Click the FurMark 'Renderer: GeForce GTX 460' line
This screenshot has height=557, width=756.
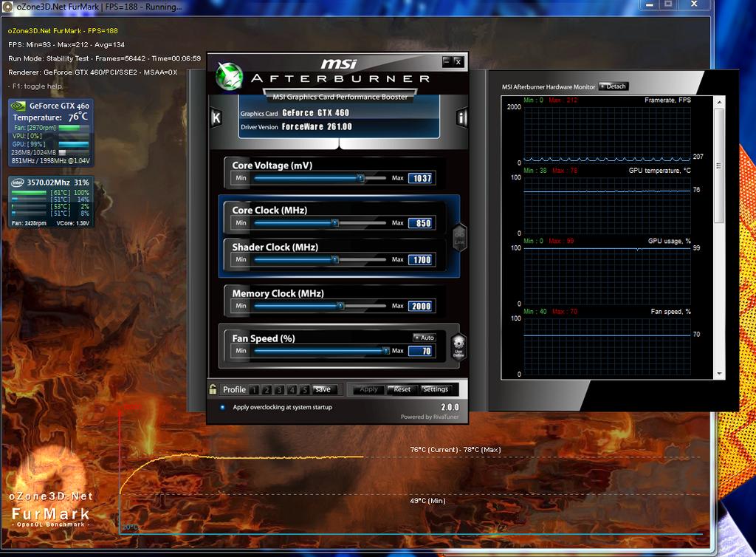(92, 72)
